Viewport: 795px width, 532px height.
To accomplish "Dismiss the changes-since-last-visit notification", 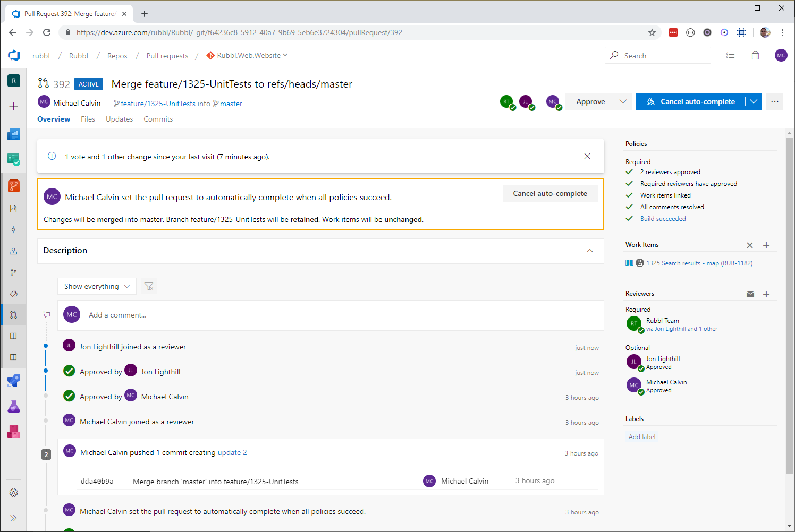I will tap(587, 156).
